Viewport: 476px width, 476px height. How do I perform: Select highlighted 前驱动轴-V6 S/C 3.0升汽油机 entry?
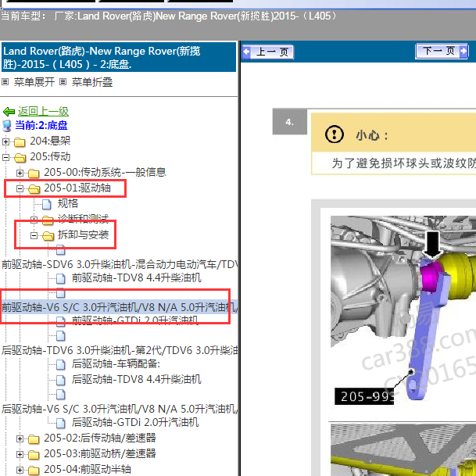tap(120, 307)
